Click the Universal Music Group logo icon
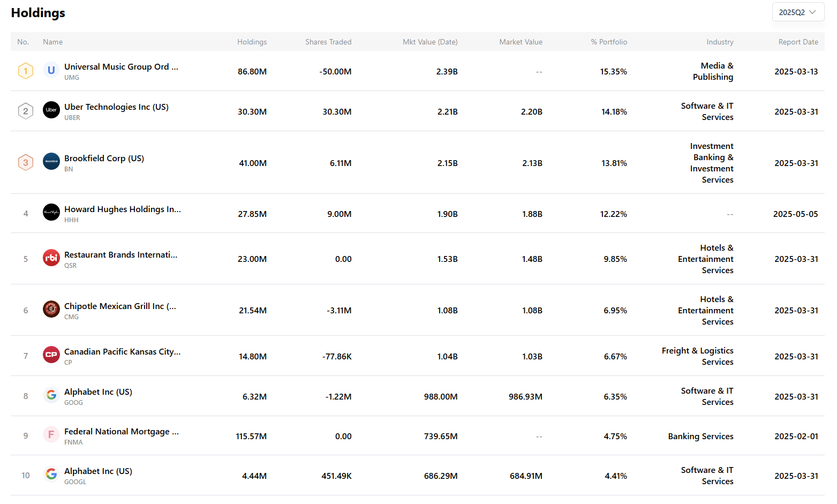The width and height of the screenshot is (837, 504). click(x=51, y=70)
